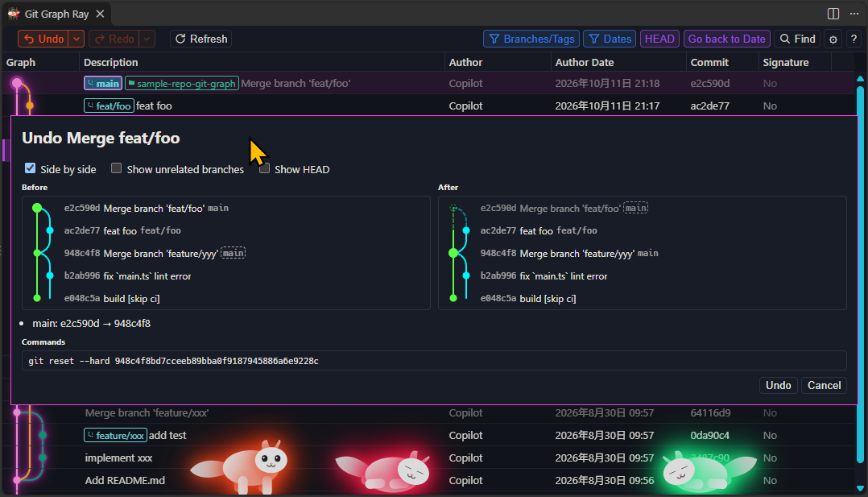Click dashed main label in Before pane
This screenshot has height=497, width=868.
click(233, 253)
